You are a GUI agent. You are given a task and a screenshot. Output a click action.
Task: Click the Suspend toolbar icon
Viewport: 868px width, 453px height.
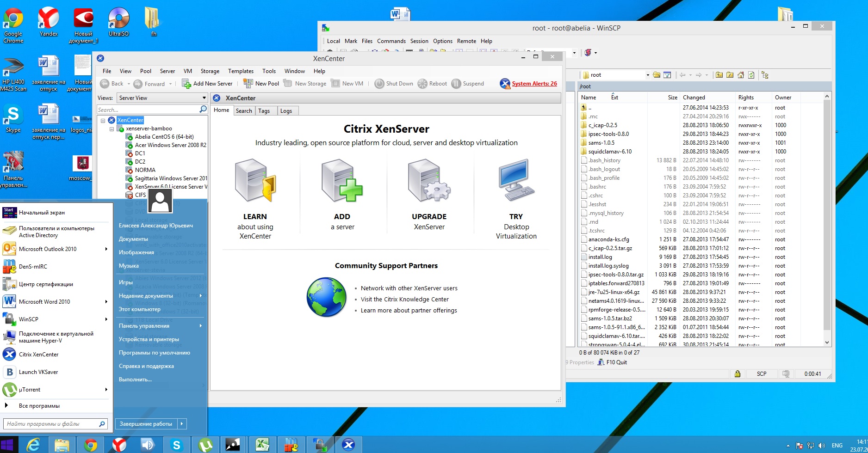(x=456, y=84)
